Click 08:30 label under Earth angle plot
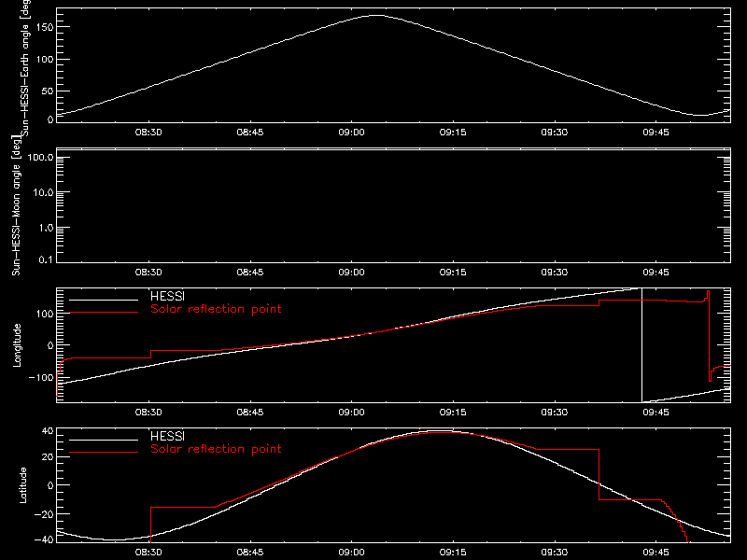Screen dimensions: 747x560 pos(148,133)
